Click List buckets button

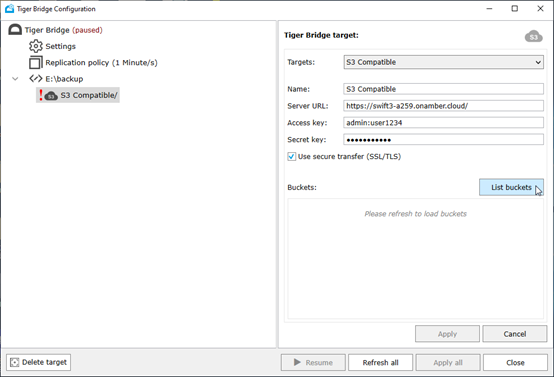511,187
